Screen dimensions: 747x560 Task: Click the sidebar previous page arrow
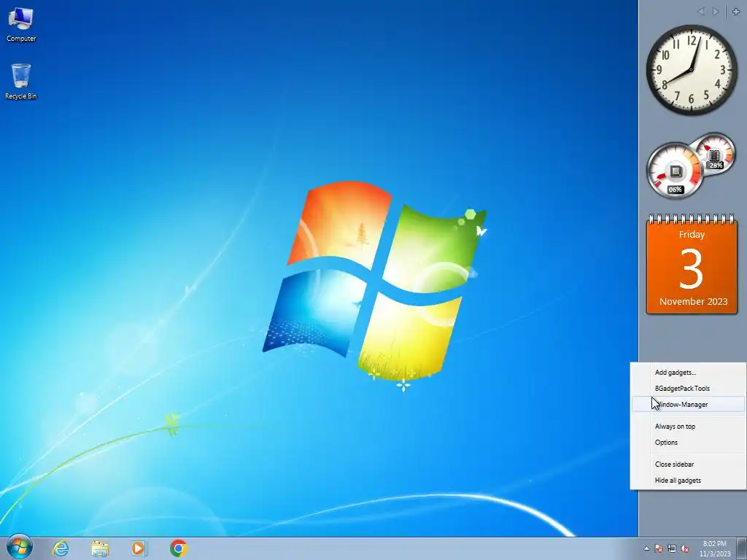tap(701, 12)
